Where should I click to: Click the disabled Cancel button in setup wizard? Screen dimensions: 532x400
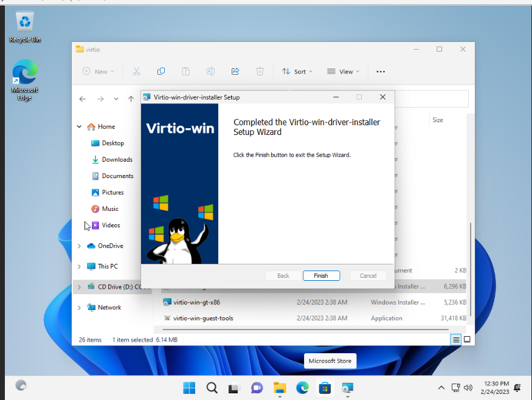(368, 276)
